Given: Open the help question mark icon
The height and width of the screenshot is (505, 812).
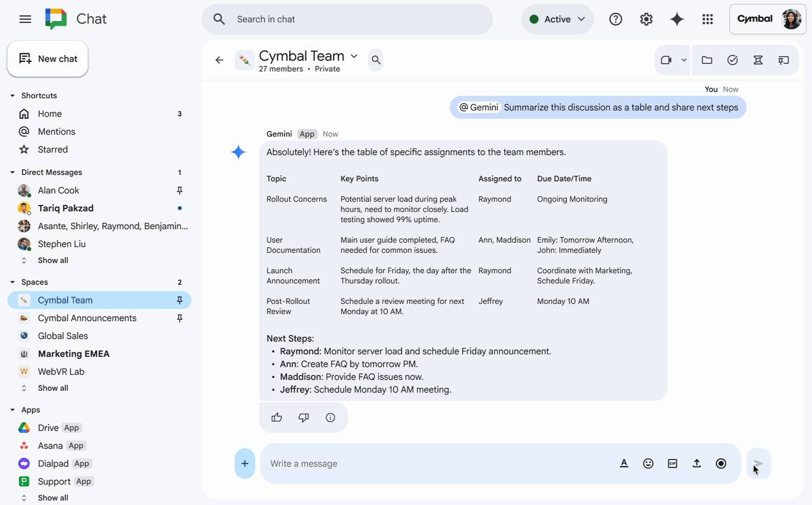Looking at the screenshot, I should 615,19.
